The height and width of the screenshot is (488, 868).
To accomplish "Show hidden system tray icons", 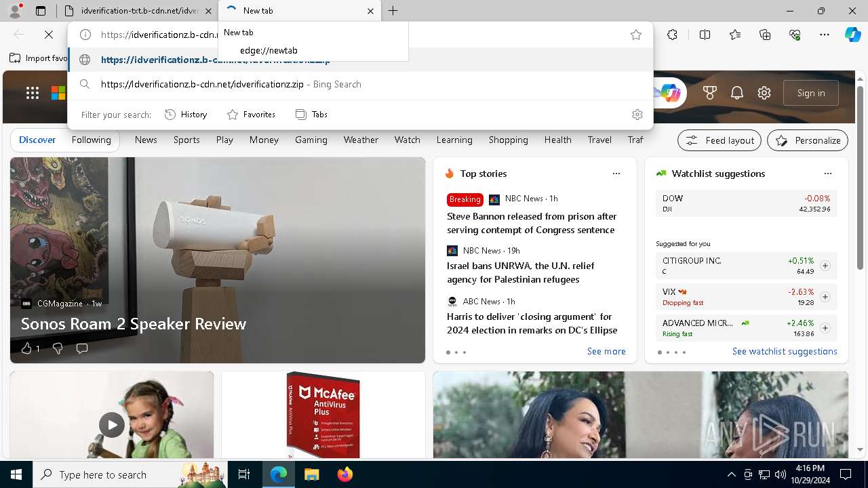I will coord(731,474).
